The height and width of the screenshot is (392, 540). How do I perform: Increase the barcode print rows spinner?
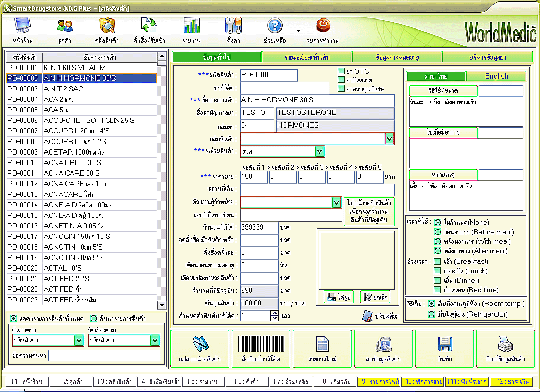coord(274,313)
